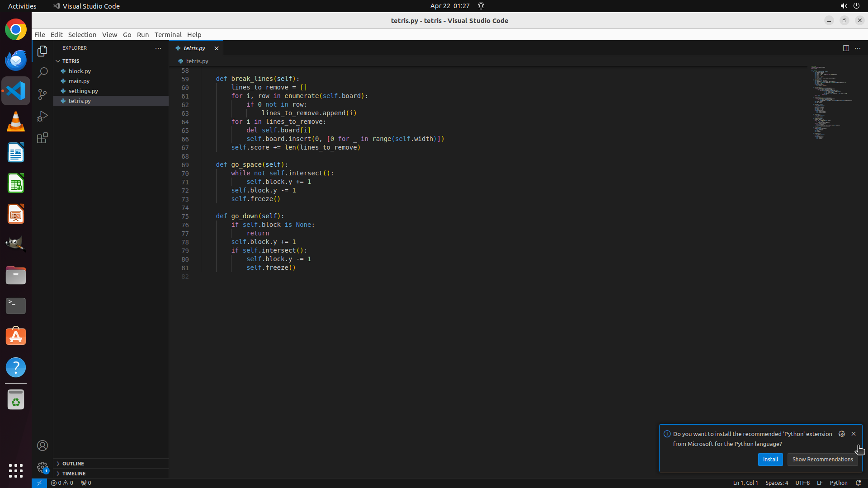
Task: Open notification settings gear in popup
Action: (841, 434)
